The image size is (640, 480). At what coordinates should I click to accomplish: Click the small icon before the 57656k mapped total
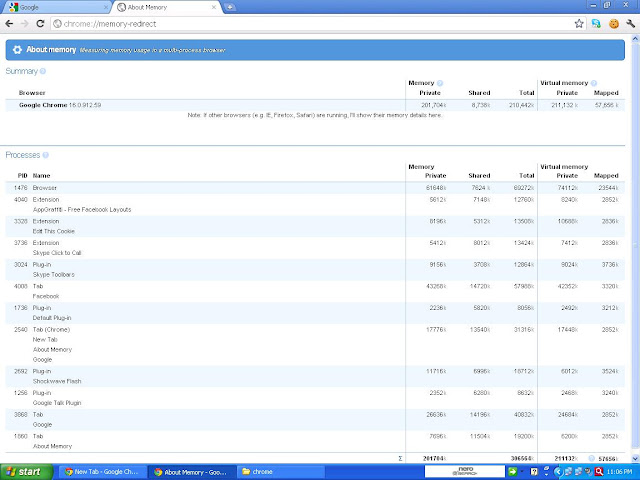591,458
